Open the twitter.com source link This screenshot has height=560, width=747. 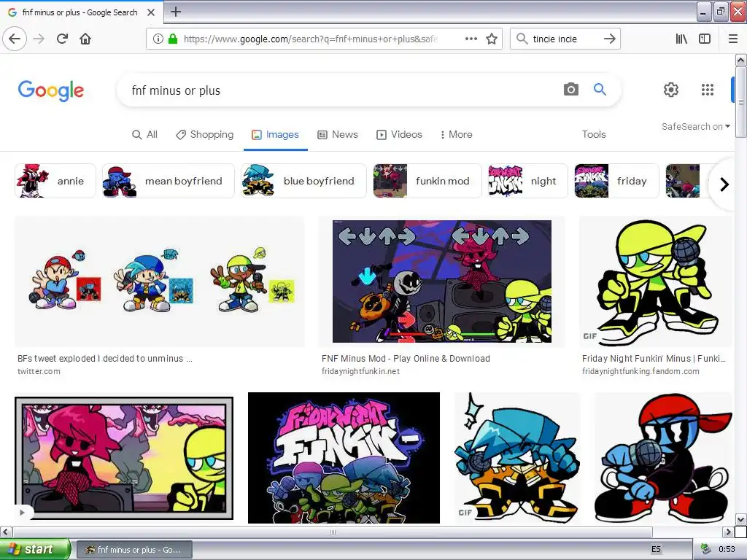[x=39, y=371]
